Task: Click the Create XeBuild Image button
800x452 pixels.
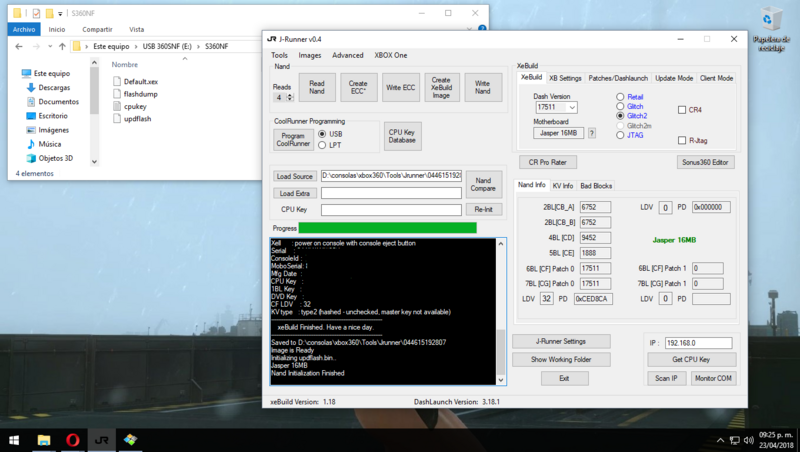Action: tap(441, 87)
